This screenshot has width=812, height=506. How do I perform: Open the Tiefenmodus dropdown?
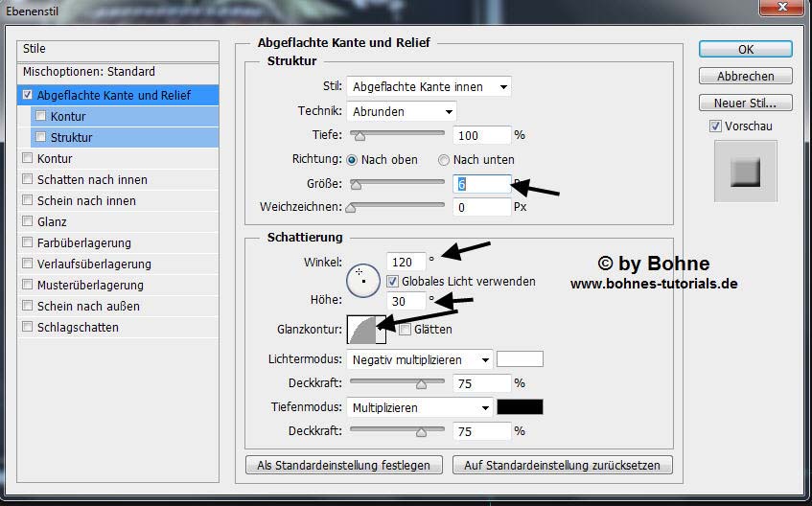pos(420,407)
